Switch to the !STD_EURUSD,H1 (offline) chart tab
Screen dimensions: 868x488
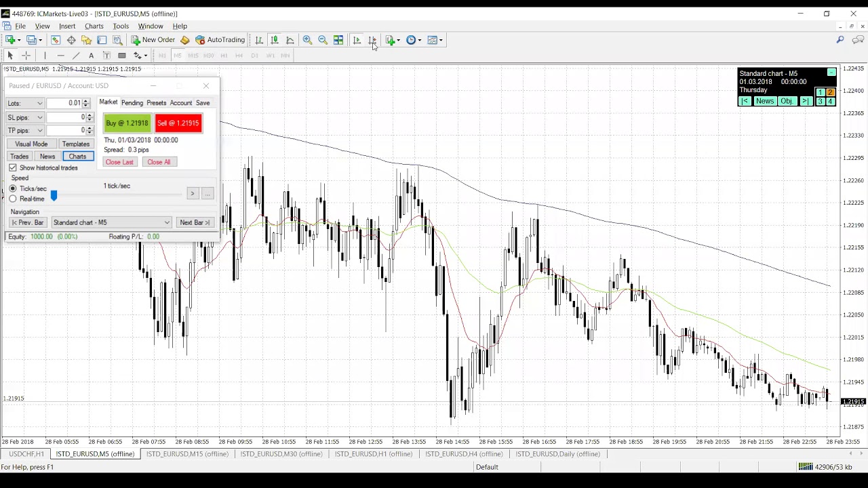[374, 454]
